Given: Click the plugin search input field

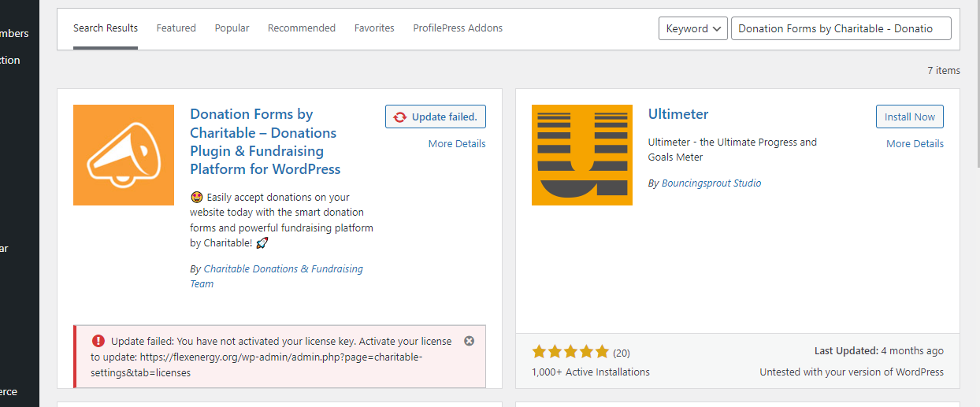Looking at the screenshot, I should pyautogui.click(x=841, y=28).
